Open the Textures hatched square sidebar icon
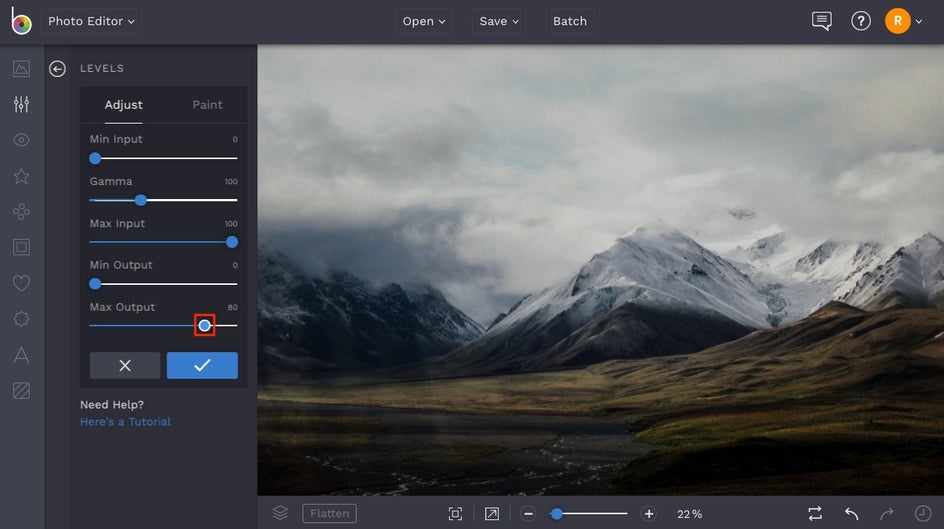The image size is (944, 529). [x=21, y=391]
